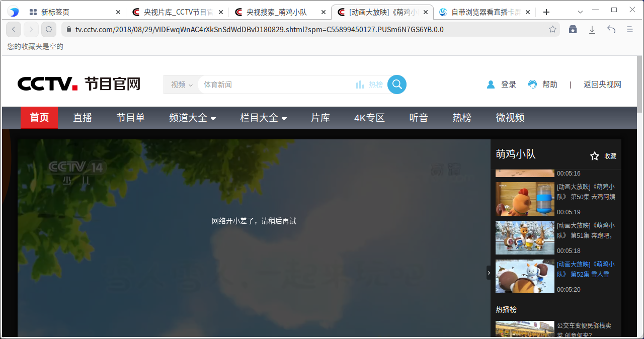Click the 收藏 label in playlist header
644x339 pixels.
click(x=610, y=156)
